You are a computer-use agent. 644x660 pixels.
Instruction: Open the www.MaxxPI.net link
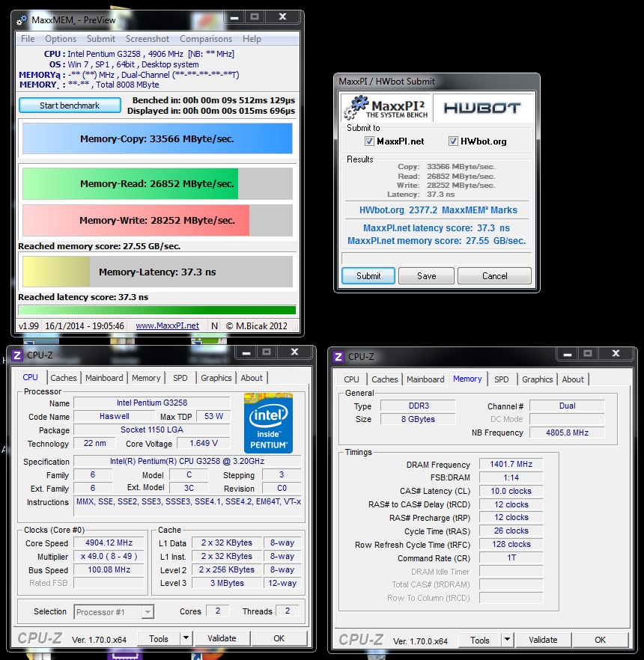pos(167,326)
